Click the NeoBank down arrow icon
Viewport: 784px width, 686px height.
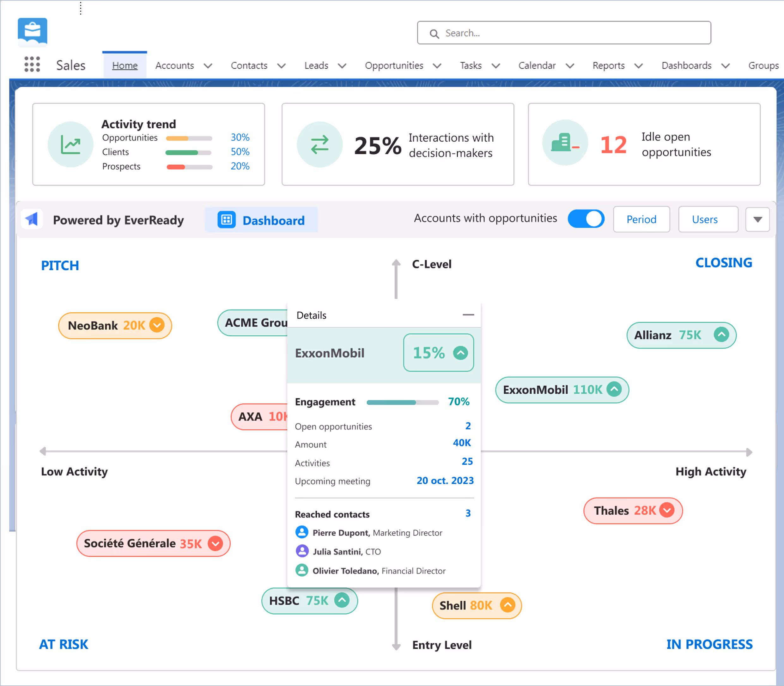click(x=157, y=325)
